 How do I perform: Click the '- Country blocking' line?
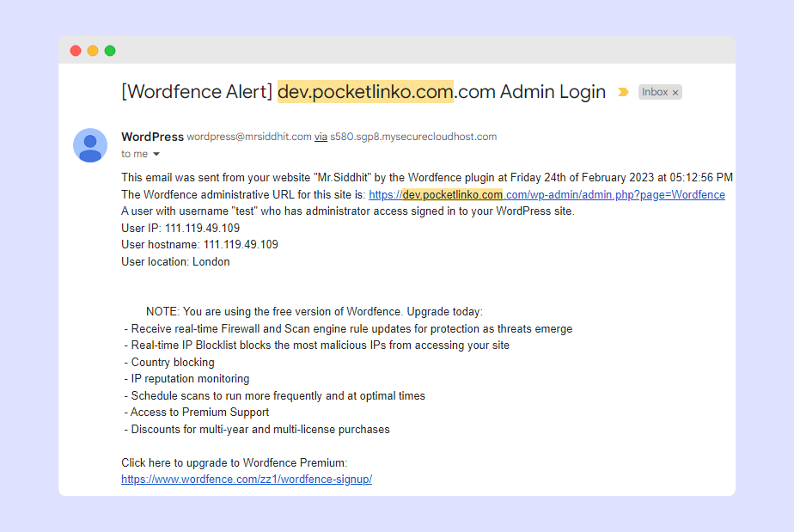click(x=169, y=363)
